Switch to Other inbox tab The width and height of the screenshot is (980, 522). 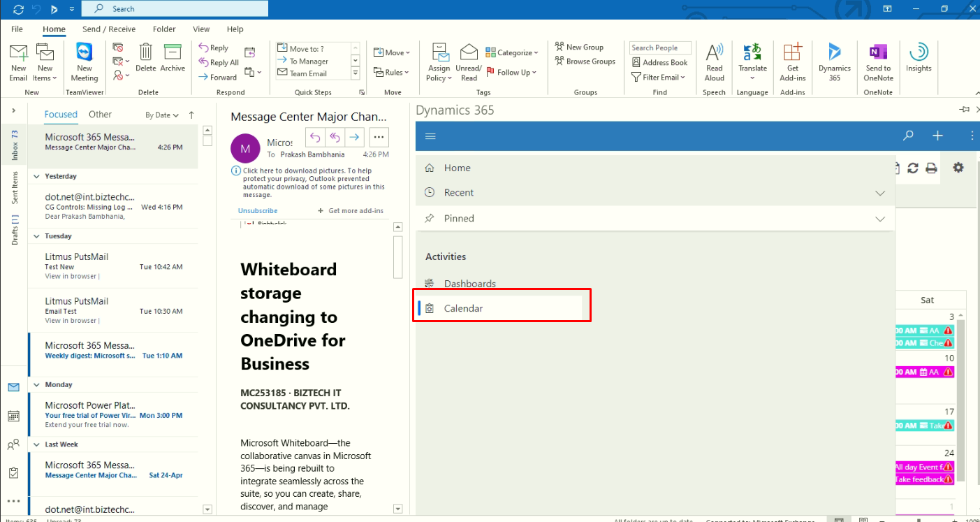tap(100, 115)
